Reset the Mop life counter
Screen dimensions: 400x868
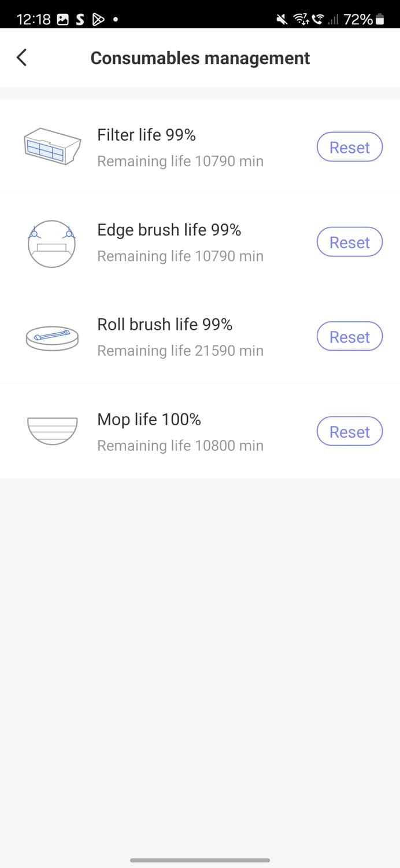(x=350, y=432)
